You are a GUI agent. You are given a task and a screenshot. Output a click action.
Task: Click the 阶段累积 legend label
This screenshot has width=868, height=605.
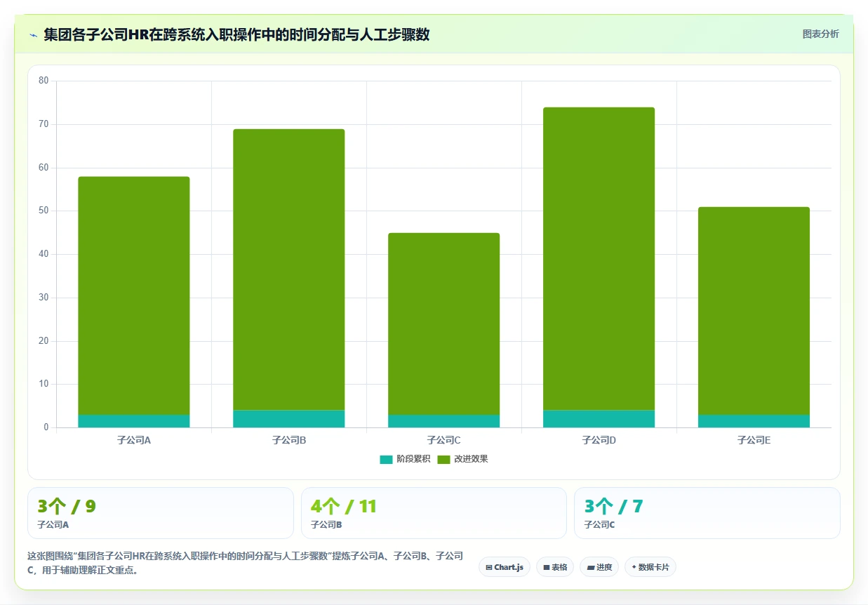coord(413,460)
